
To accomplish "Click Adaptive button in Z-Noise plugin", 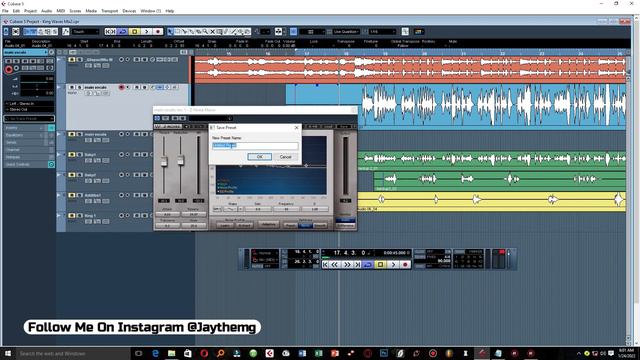I will [x=269, y=224].
